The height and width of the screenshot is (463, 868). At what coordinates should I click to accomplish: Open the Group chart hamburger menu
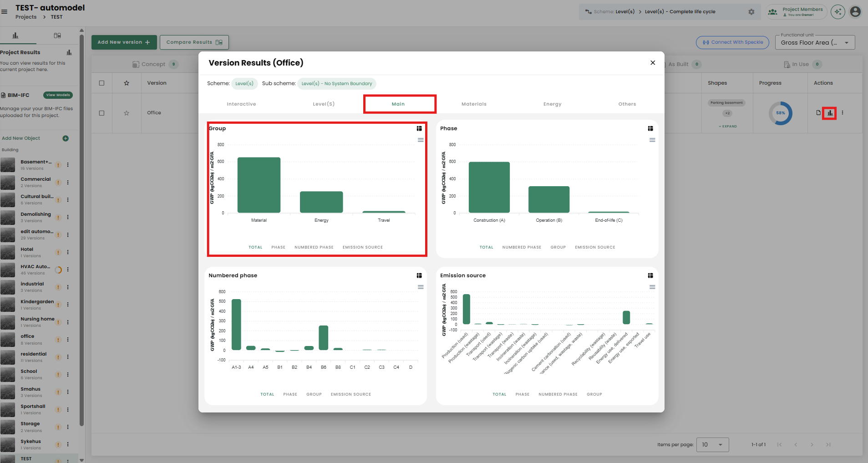421,140
